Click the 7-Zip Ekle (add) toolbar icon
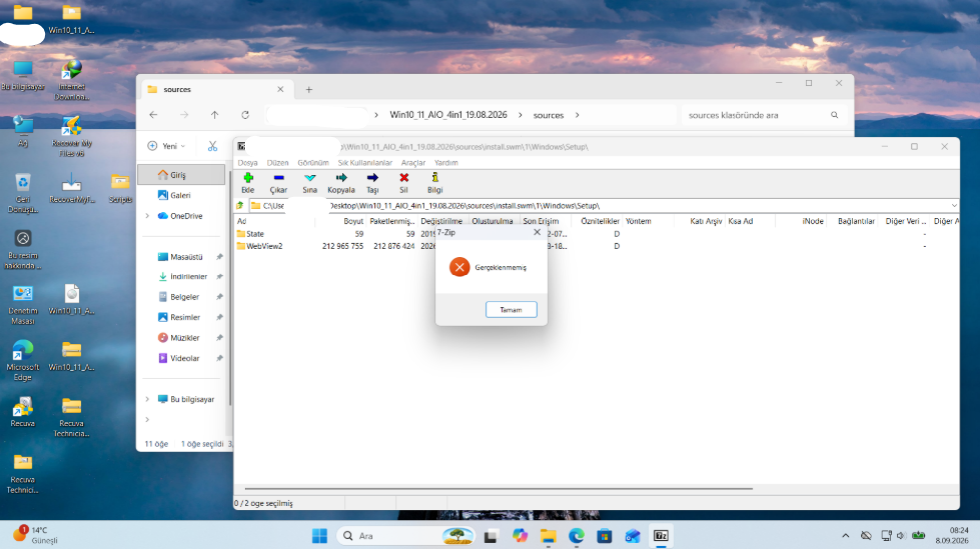 coord(248,182)
